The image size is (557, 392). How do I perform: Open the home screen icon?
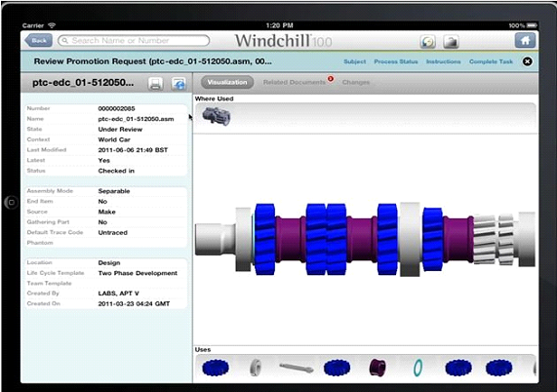point(525,40)
